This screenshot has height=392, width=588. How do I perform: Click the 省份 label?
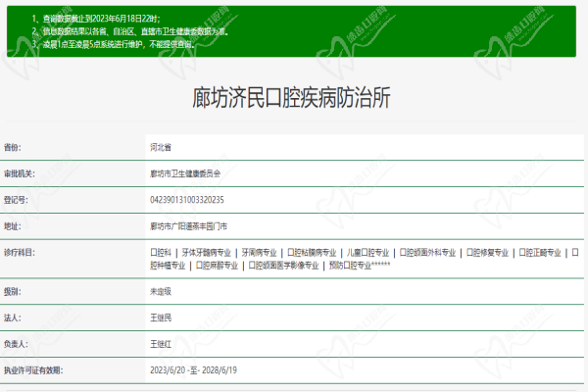click(x=13, y=147)
